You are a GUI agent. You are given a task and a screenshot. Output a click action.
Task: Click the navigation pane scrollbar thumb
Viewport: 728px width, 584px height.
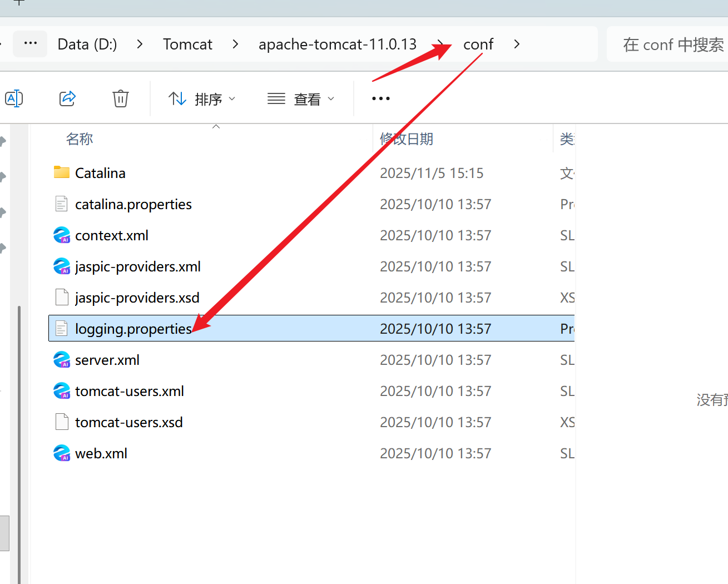point(19,444)
